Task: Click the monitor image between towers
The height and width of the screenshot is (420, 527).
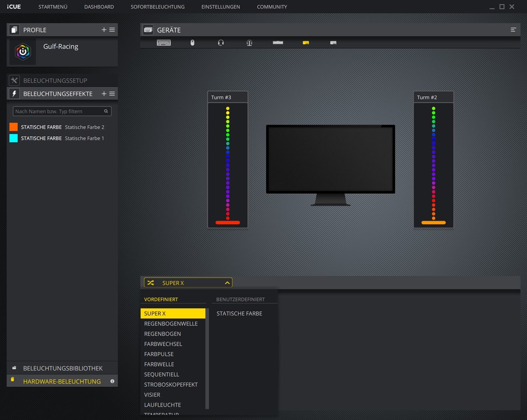Action: pyautogui.click(x=330, y=165)
